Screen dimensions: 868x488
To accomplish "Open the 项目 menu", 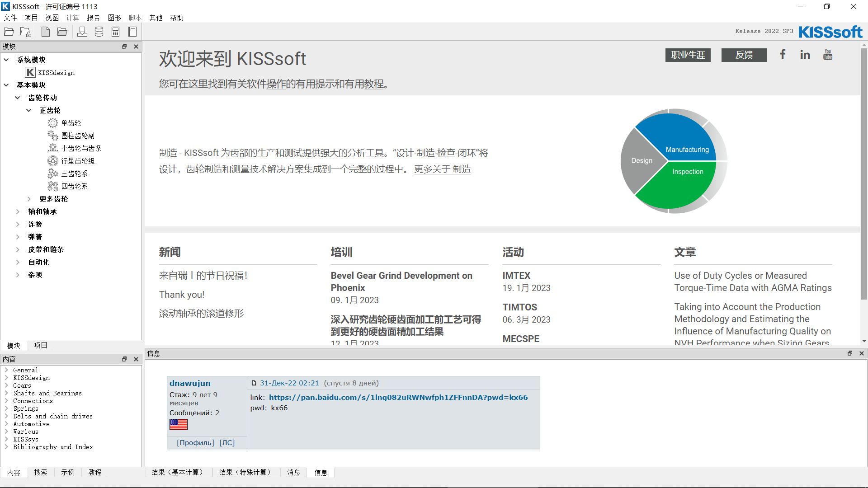I will 31,18.
